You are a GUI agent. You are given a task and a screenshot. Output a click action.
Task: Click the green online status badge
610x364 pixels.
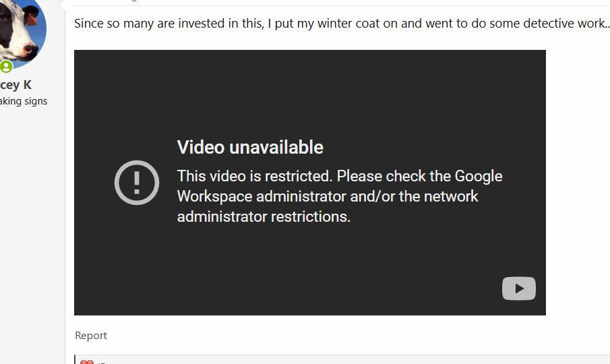pos(6,67)
